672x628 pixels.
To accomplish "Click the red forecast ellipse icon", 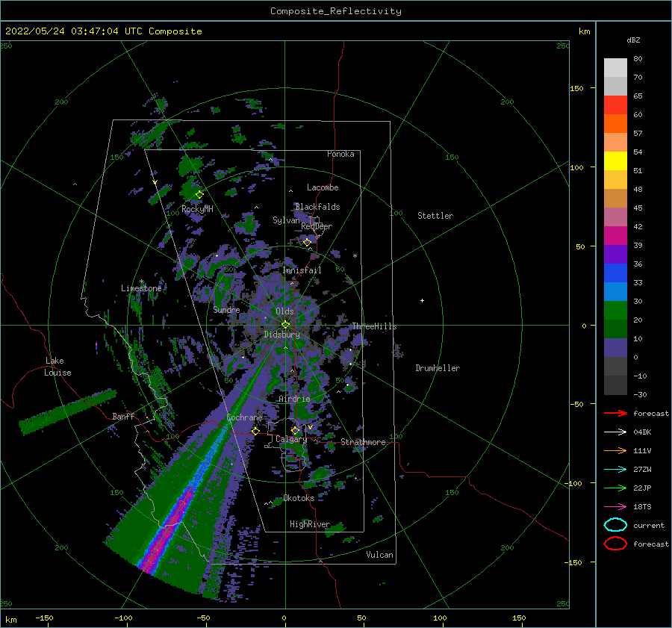I will point(615,544).
